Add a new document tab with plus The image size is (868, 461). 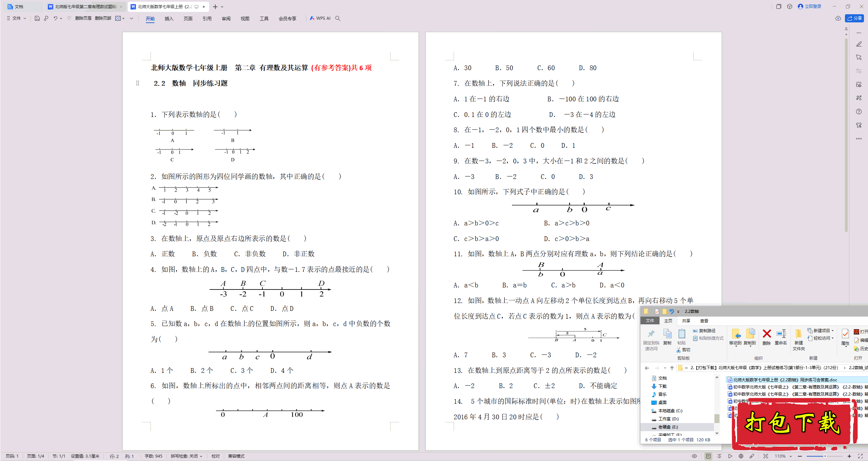215,7
